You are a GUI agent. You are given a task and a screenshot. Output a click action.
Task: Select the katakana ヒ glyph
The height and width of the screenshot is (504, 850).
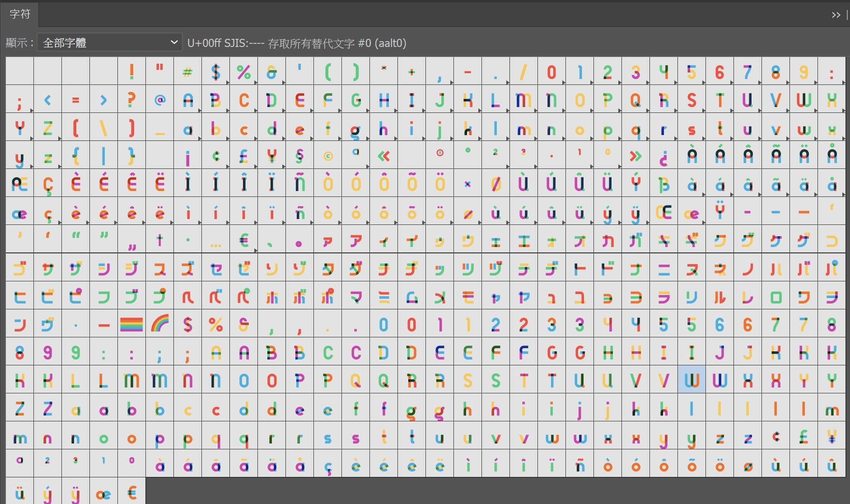click(x=20, y=296)
